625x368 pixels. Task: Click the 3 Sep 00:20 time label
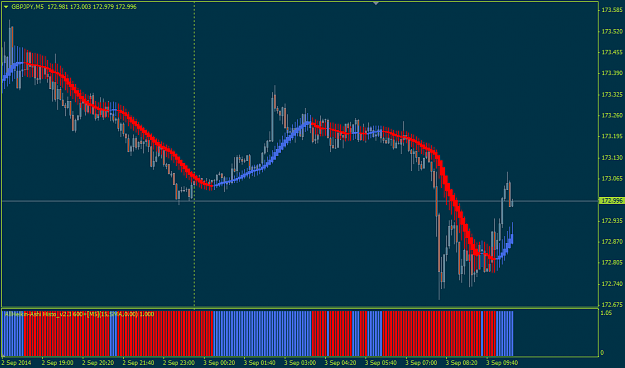tap(219, 363)
